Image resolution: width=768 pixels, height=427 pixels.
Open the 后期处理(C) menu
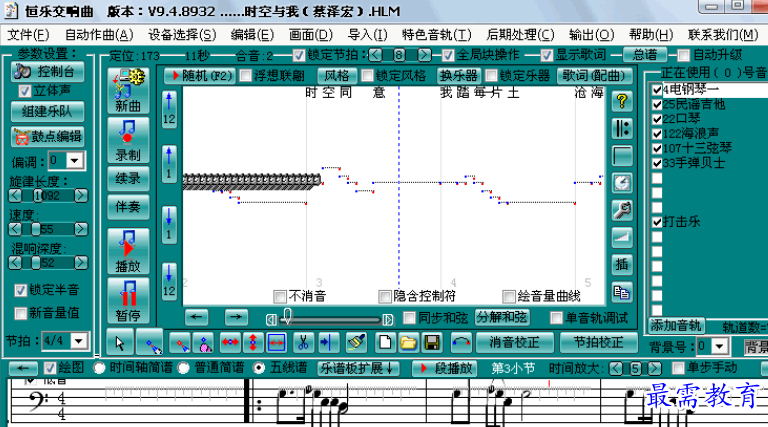click(520, 35)
